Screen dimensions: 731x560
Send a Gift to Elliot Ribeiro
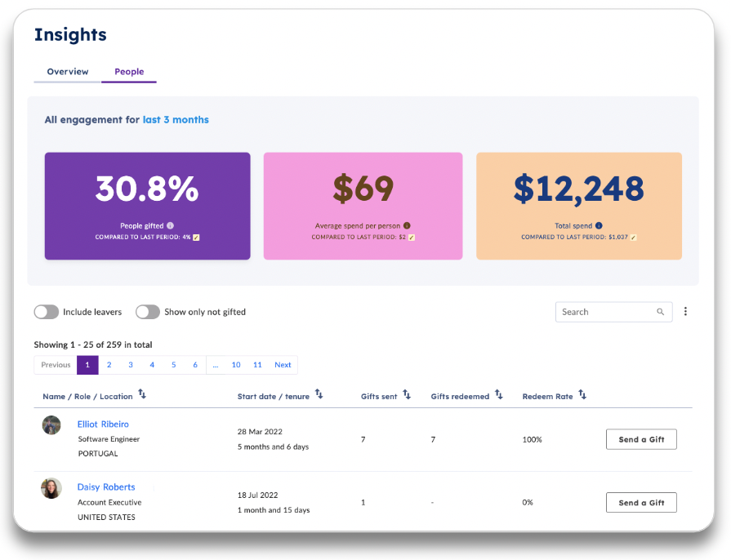(x=641, y=439)
